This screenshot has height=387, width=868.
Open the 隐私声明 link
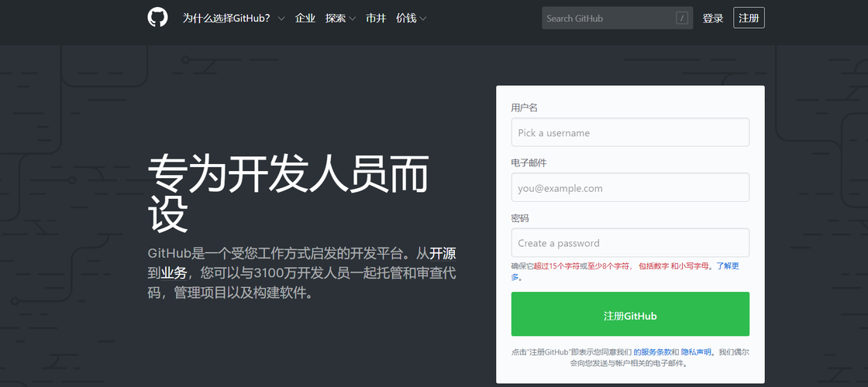(x=696, y=351)
